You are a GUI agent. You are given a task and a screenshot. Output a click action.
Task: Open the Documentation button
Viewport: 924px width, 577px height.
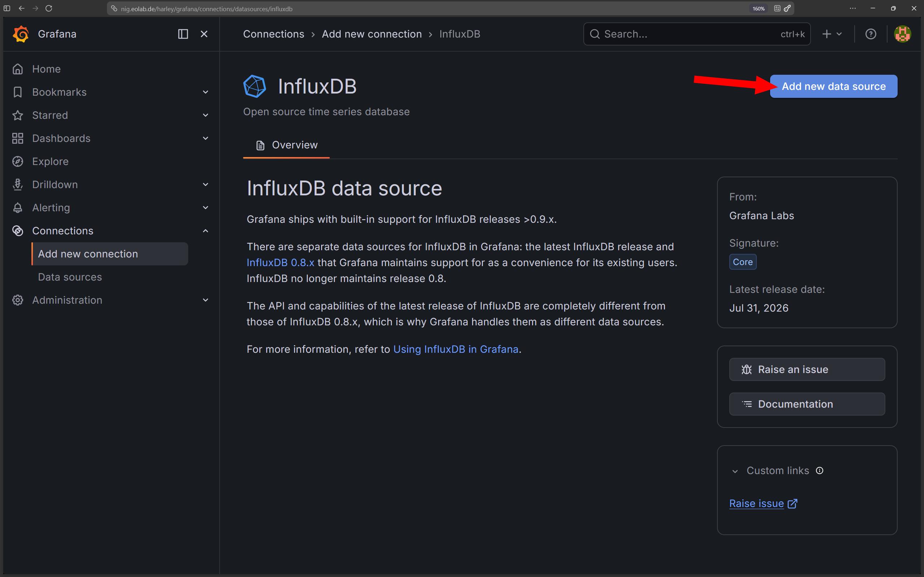(x=807, y=404)
